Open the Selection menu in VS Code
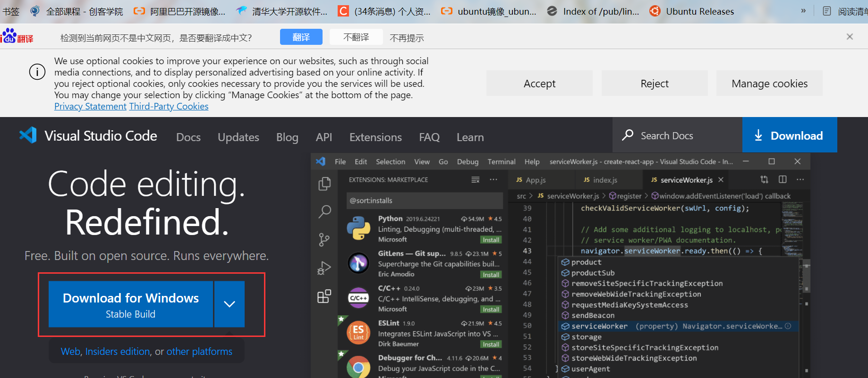Screen dimensions: 868x378 click(x=391, y=161)
